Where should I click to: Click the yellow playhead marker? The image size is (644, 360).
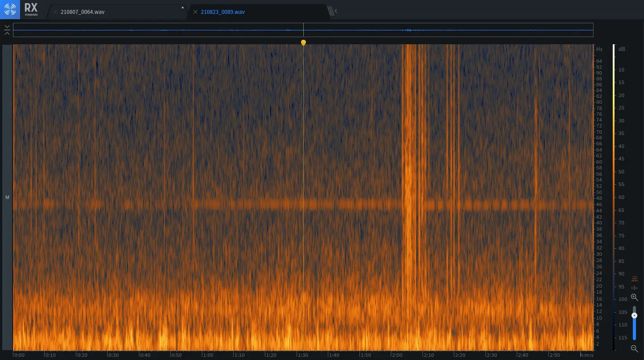pos(303,43)
